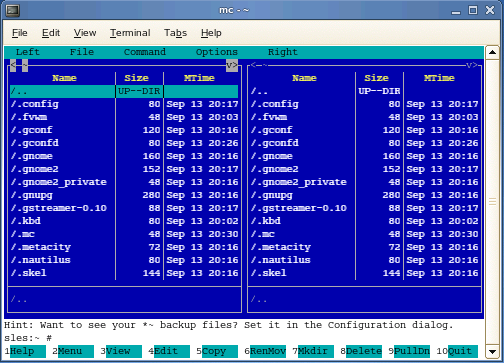Click the right panel history dropdown v>
Viewport: 504px width, 363px height.
(472, 65)
